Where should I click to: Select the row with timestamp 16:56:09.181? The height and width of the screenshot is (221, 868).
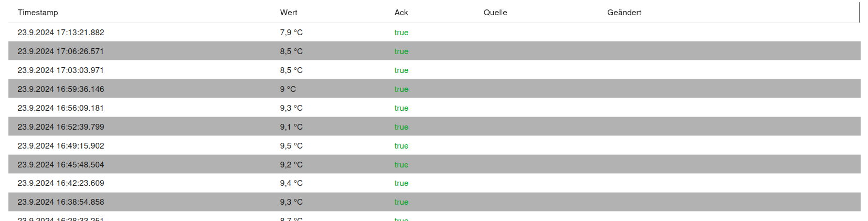point(434,108)
